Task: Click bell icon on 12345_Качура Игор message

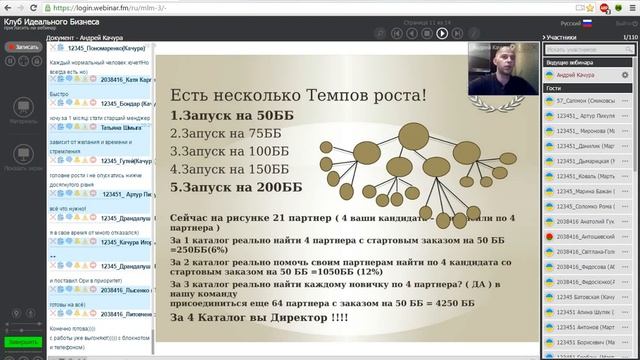Action: click(77, 242)
